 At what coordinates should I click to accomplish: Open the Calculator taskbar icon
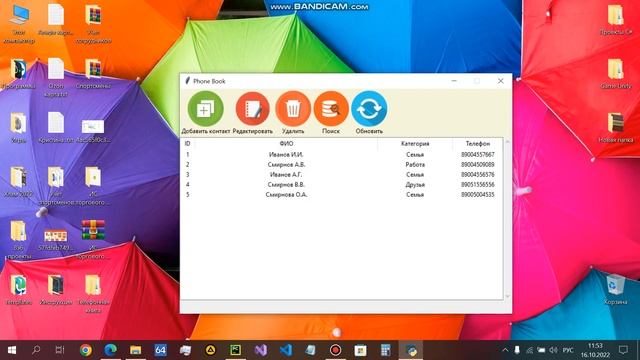point(386,350)
